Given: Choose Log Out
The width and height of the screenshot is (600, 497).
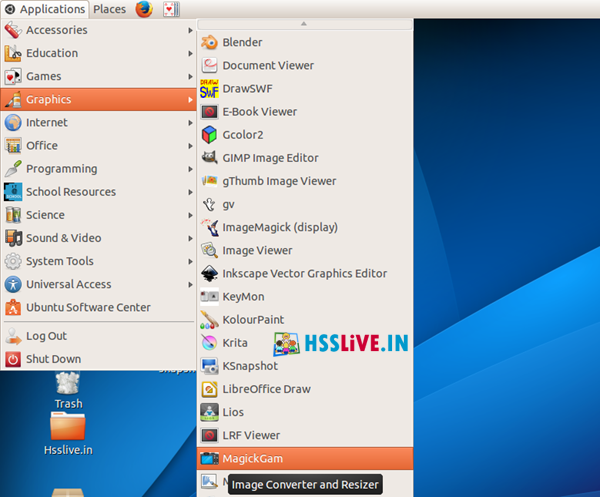Looking at the screenshot, I should [x=99, y=336].
